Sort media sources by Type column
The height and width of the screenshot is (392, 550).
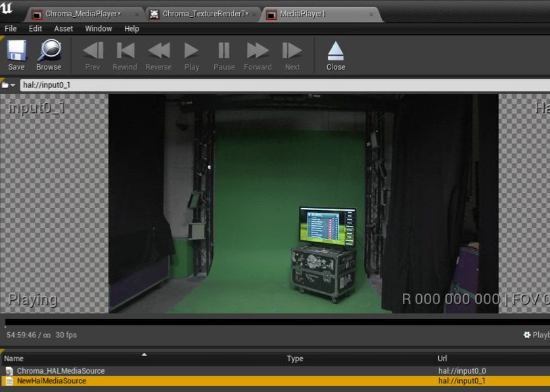pos(359,359)
